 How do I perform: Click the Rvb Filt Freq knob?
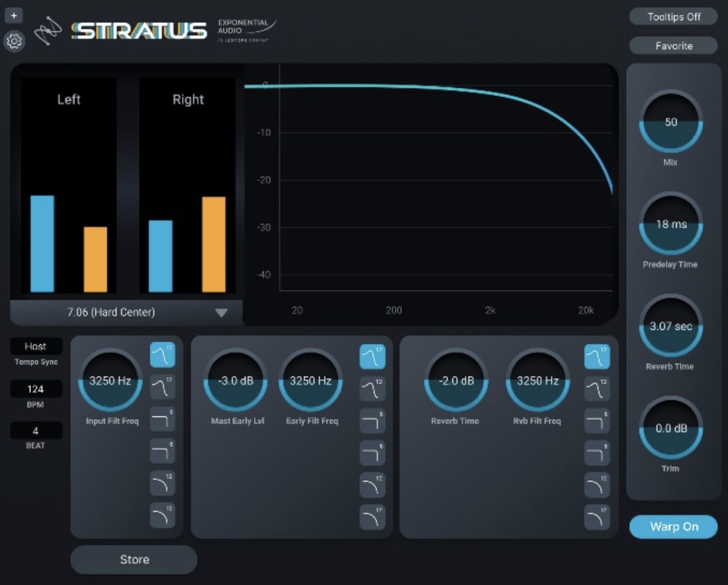pos(538,380)
